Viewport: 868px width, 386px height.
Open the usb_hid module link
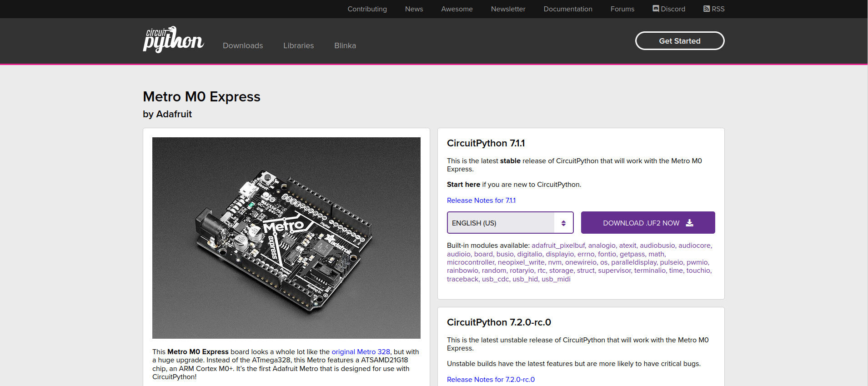[525, 279]
